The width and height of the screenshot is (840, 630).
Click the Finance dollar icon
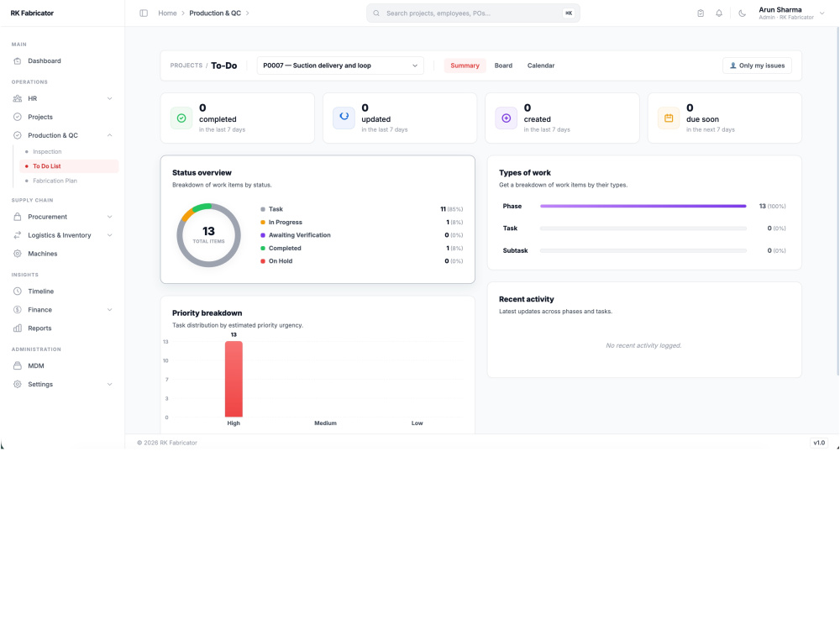(17, 310)
